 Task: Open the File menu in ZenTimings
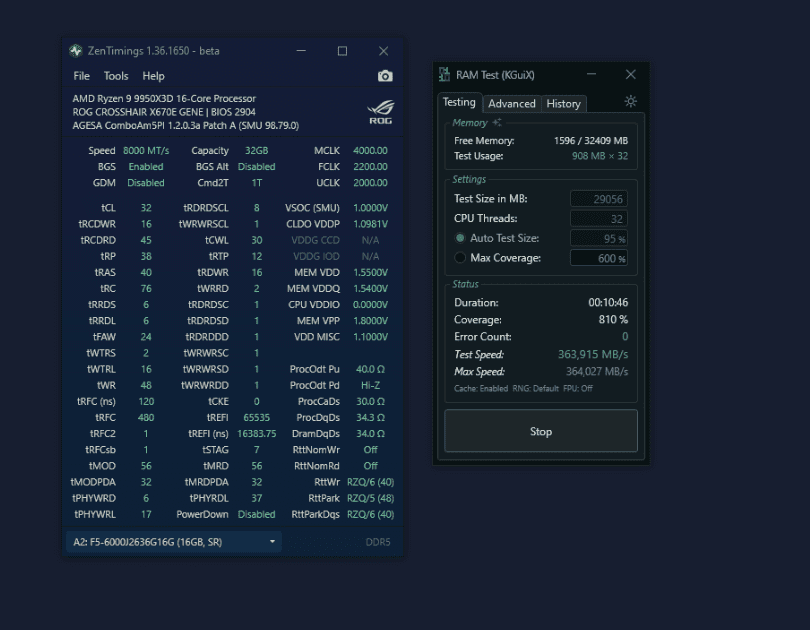[x=81, y=76]
